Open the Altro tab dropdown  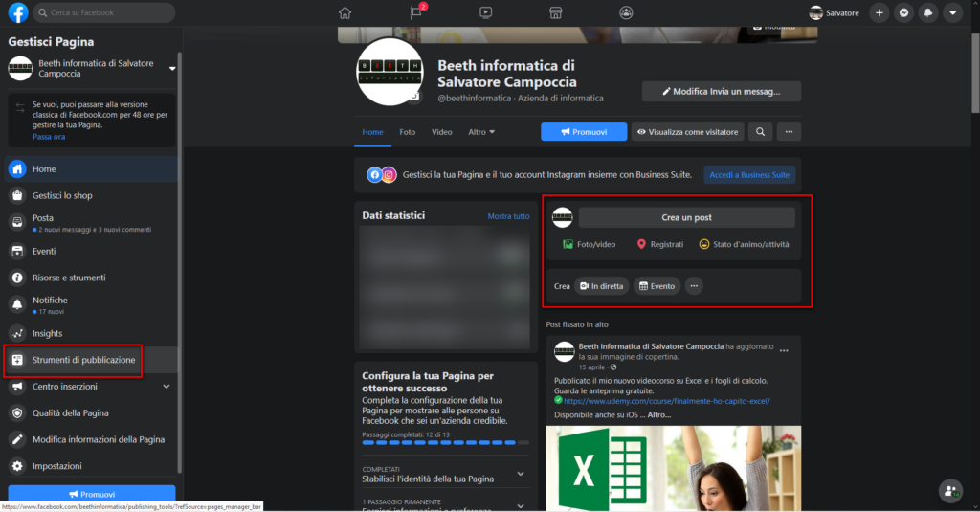(481, 132)
